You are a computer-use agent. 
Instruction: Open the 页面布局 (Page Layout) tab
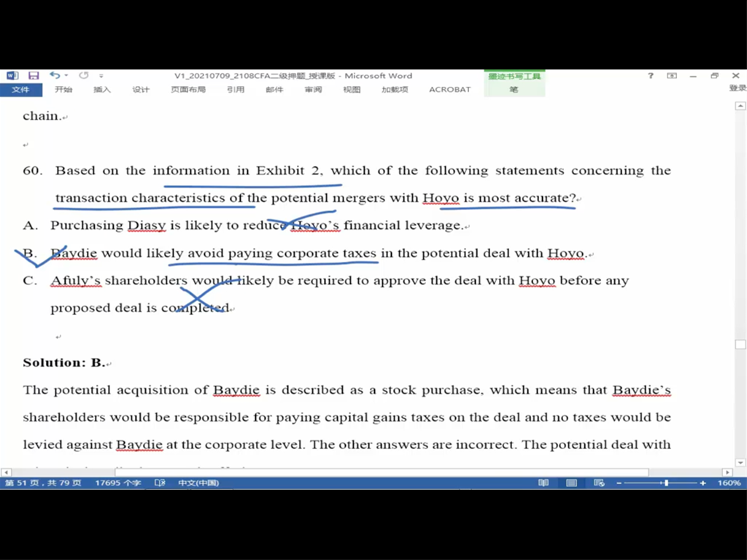tap(188, 90)
